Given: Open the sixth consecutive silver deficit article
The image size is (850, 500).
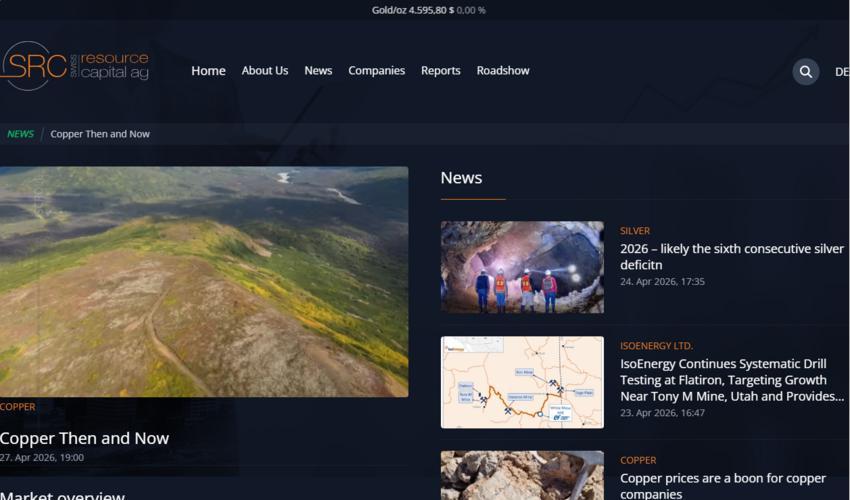Looking at the screenshot, I should pyautogui.click(x=732, y=257).
